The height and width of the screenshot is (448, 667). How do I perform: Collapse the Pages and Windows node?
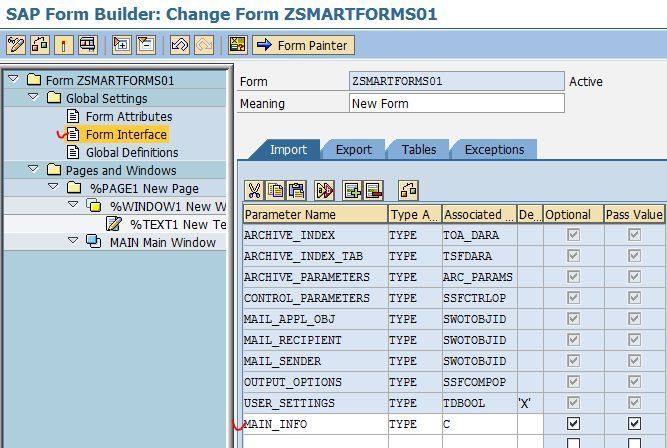coord(33,168)
